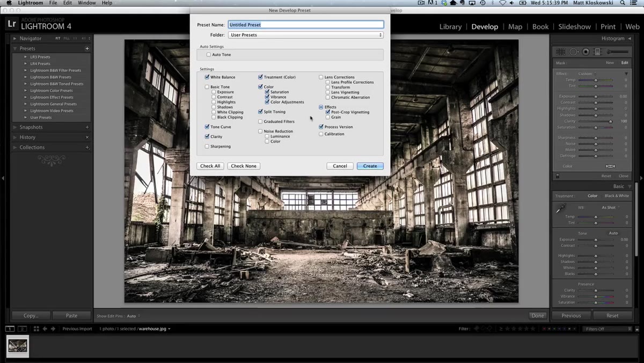Switch to the Library module
Image resolution: width=644 pixels, height=363 pixels.
(450, 26)
